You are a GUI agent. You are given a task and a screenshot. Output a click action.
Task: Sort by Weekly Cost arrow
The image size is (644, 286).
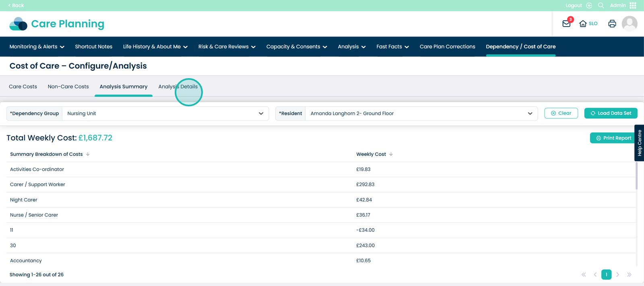(391, 154)
